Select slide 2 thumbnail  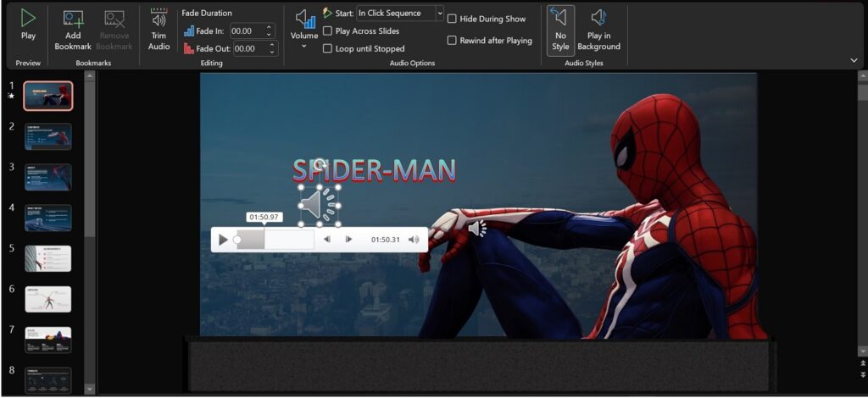tap(48, 136)
